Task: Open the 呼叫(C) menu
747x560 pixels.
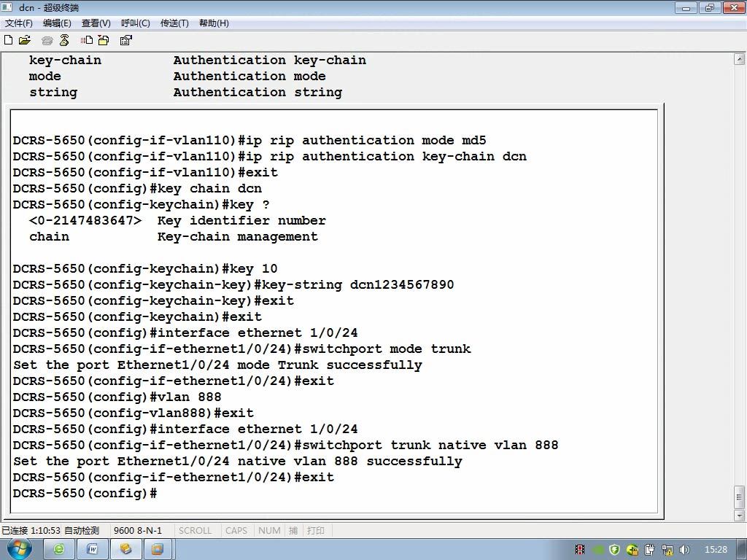Action: click(x=135, y=23)
